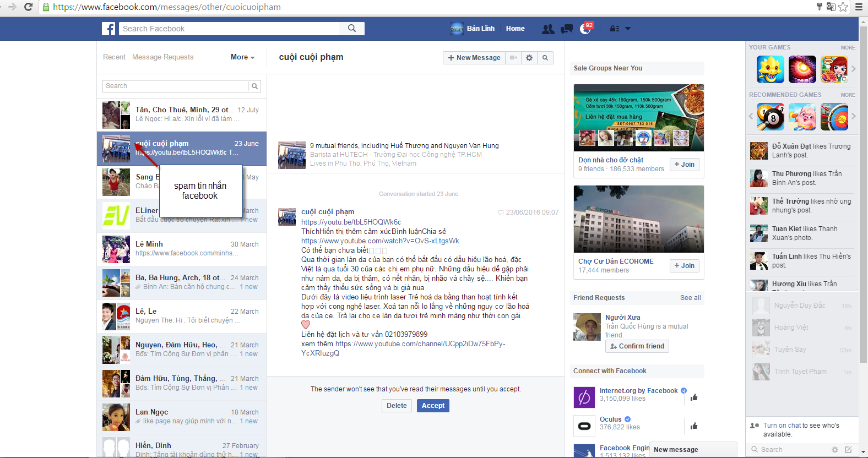Like the Internet.org by Facebook page
Image resolution: width=868 pixels, height=458 pixels.
pyautogui.click(x=694, y=397)
